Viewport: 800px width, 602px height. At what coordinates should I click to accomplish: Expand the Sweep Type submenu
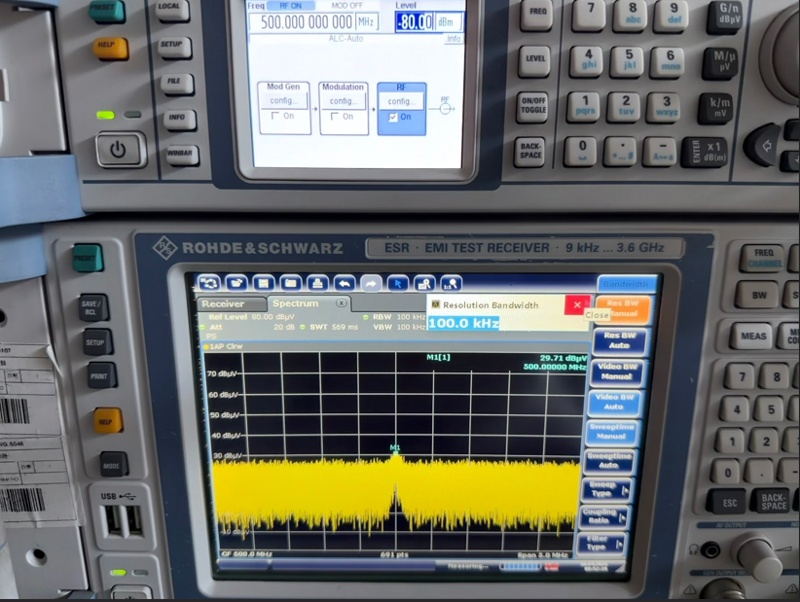(x=606, y=489)
